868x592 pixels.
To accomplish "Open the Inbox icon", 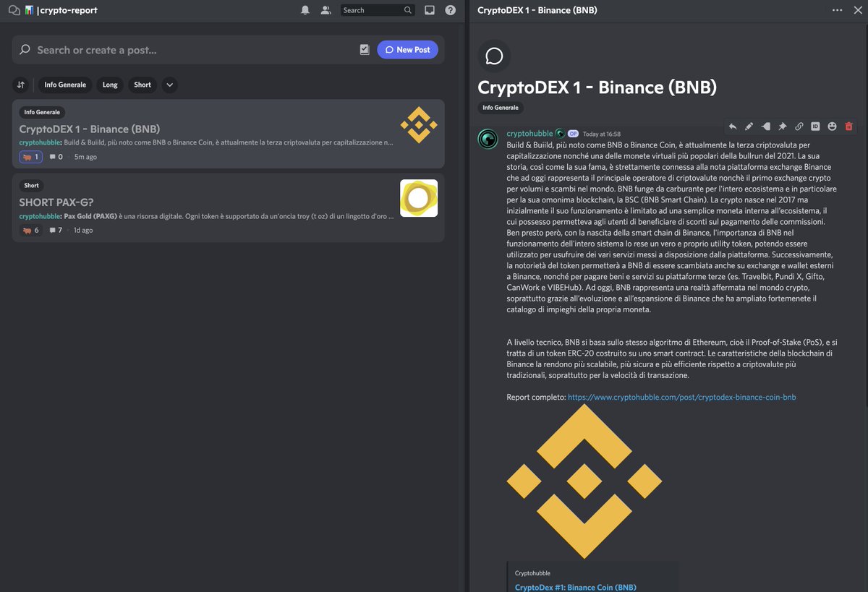I will coord(430,10).
